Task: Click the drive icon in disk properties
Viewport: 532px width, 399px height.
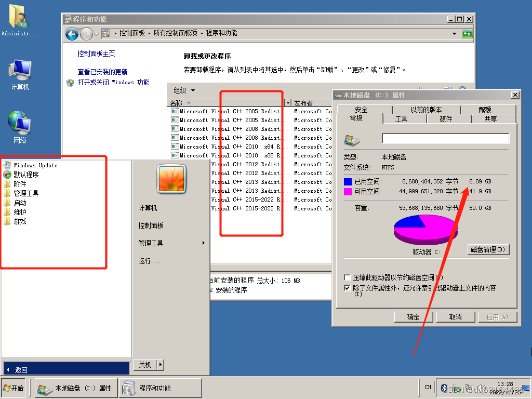Action: click(352, 140)
